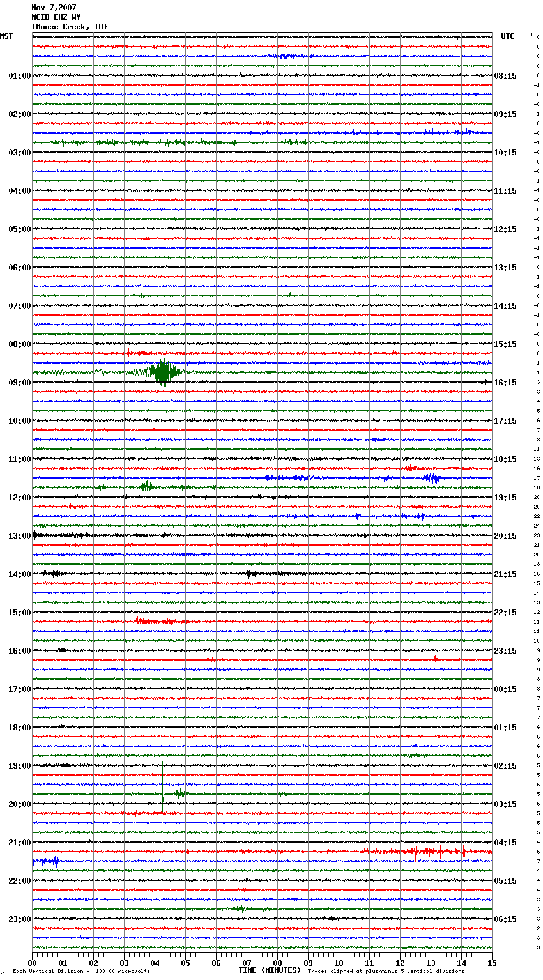Select the "11:00" MST time label

(x=20, y=459)
